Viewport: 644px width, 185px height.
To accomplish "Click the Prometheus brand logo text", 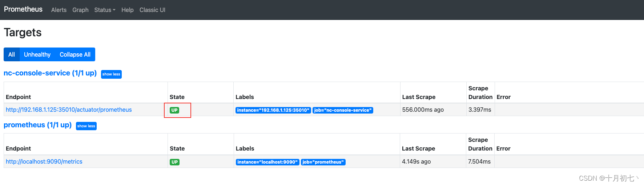I will tap(23, 9).
